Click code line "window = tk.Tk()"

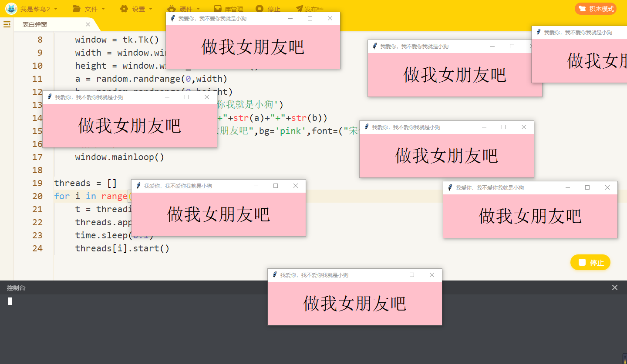[117, 40]
